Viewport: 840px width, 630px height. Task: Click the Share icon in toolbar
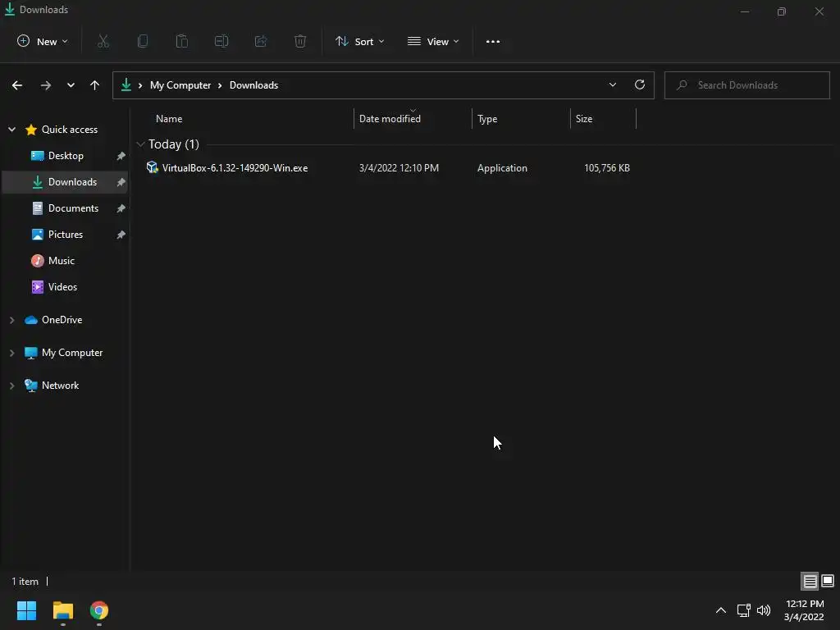(x=261, y=41)
